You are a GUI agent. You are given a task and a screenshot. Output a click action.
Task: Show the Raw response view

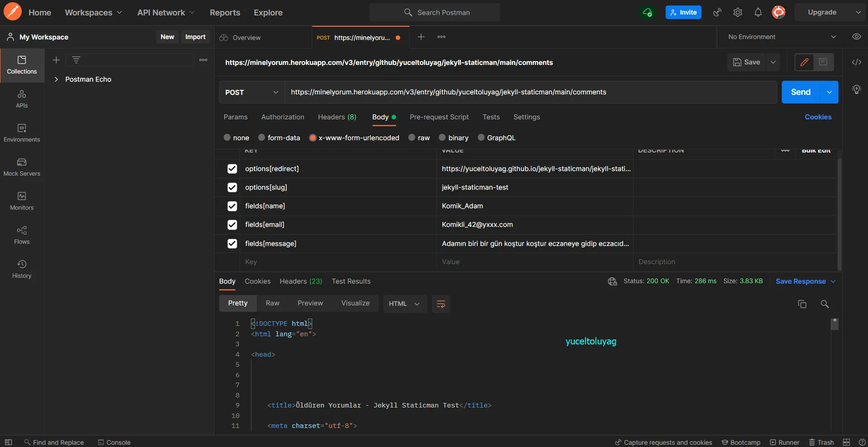pos(273,303)
